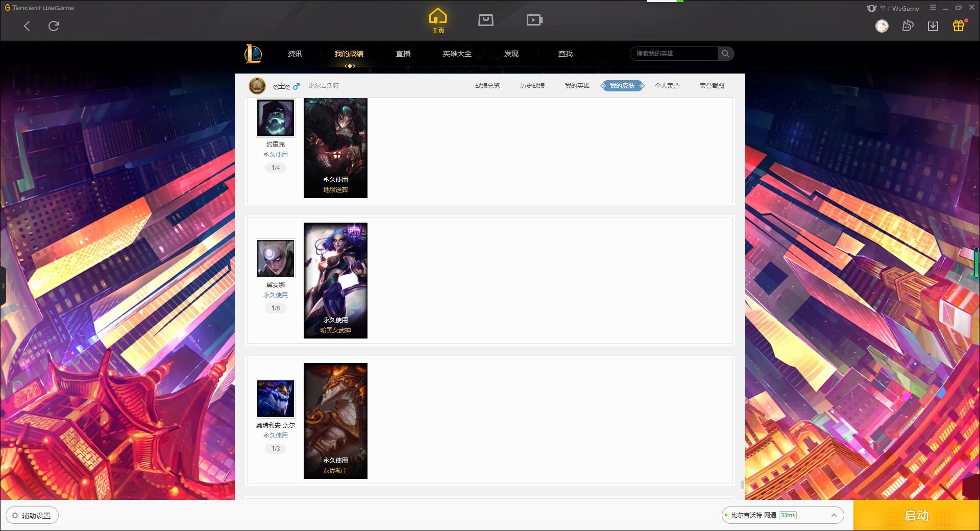Click the 1/4 skin count badge

coord(276,168)
